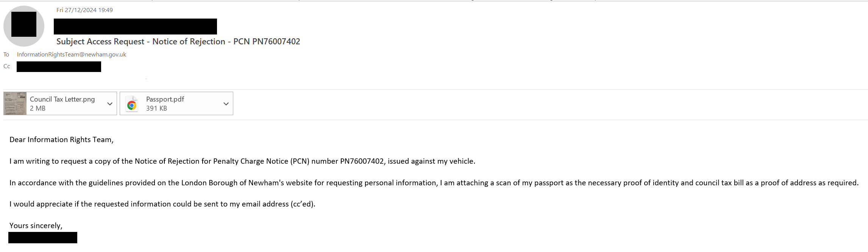Open the Passport.pdf attachment
This screenshot has width=868, height=252.
176,103
